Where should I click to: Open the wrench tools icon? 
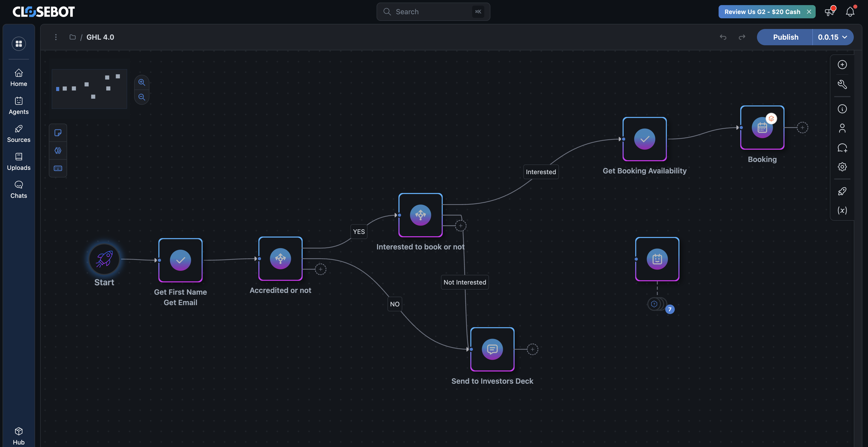tap(842, 84)
